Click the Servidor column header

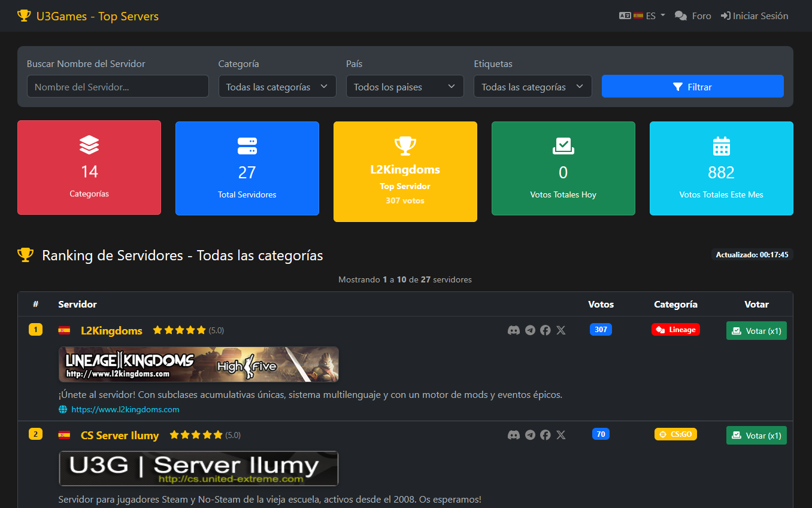77,304
